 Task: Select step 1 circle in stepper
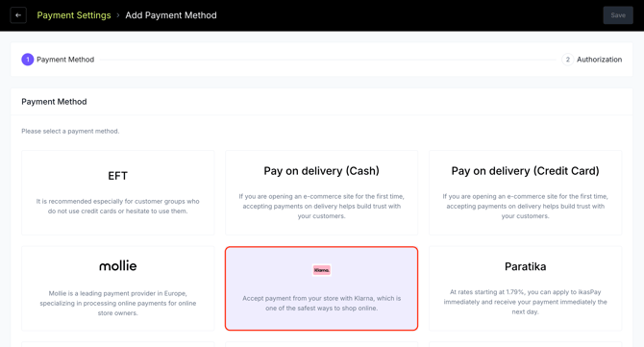coord(28,60)
